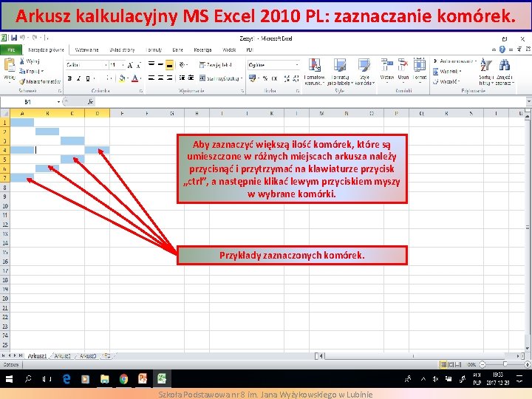Toggle highlighted bottom vertical alignment
Screen dimensions: 532x399
click(169, 64)
